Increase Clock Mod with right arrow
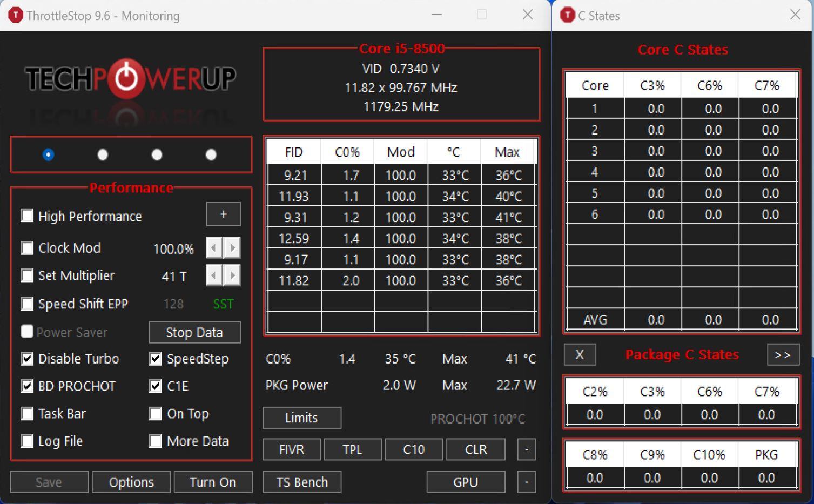Image resolution: width=814 pixels, height=504 pixels. pyautogui.click(x=232, y=248)
